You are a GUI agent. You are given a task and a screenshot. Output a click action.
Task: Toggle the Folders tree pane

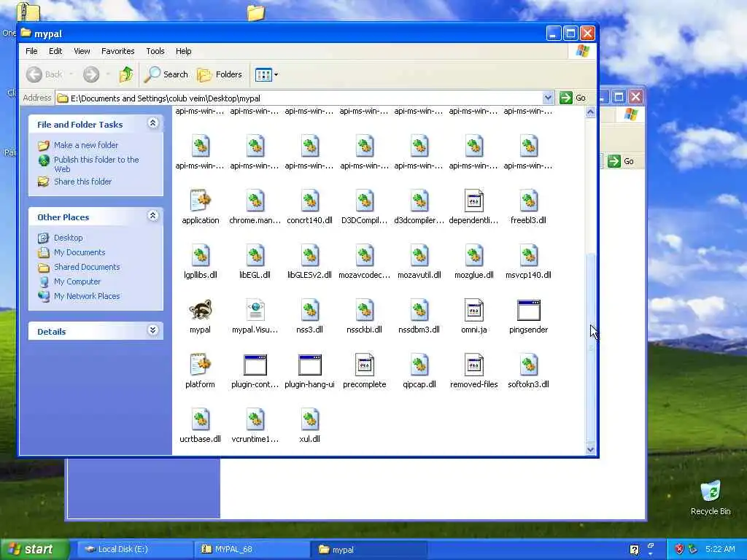pos(220,74)
